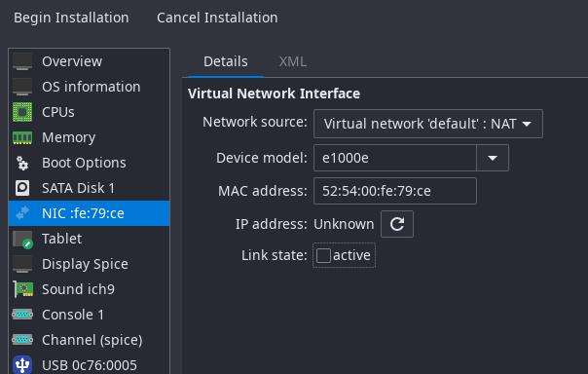Click the SATA Disk 1 drive icon

point(22,188)
